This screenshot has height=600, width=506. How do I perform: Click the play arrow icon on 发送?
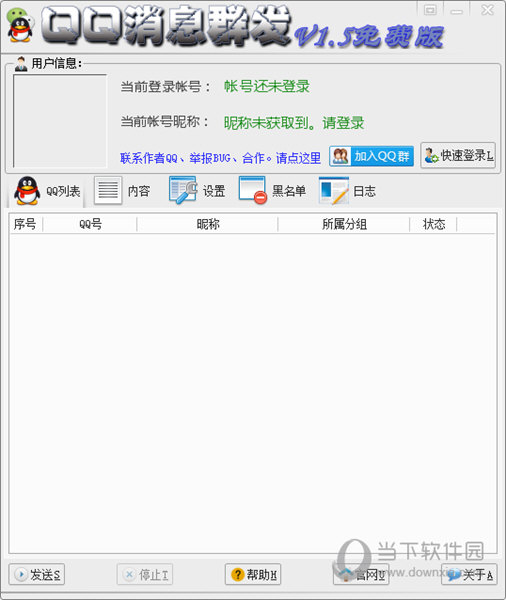(x=21, y=574)
